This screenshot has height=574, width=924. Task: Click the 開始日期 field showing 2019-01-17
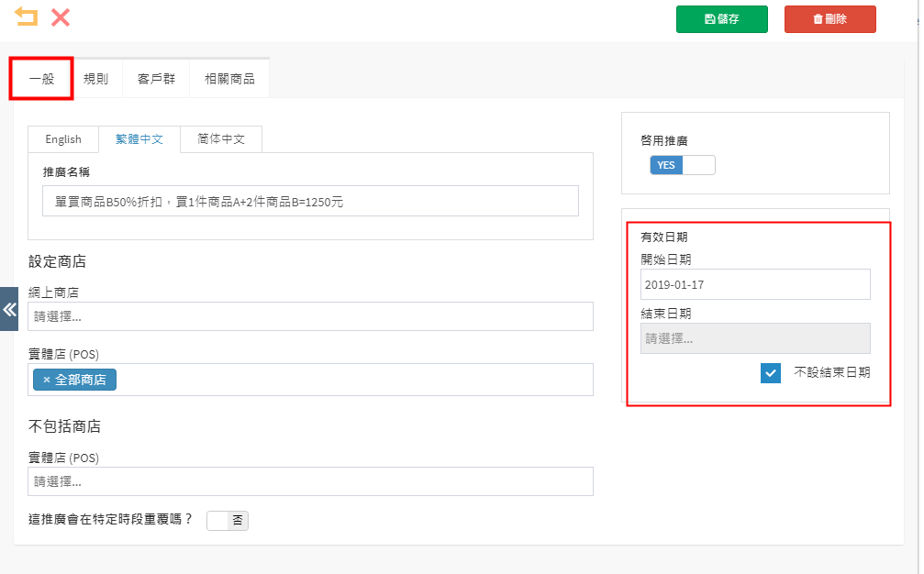[x=755, y=284]
